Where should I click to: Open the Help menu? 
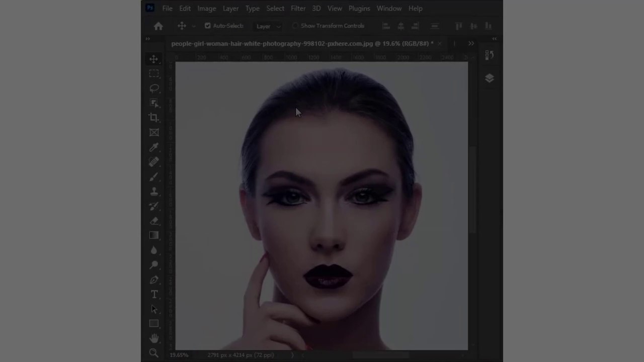pos(415,8)
